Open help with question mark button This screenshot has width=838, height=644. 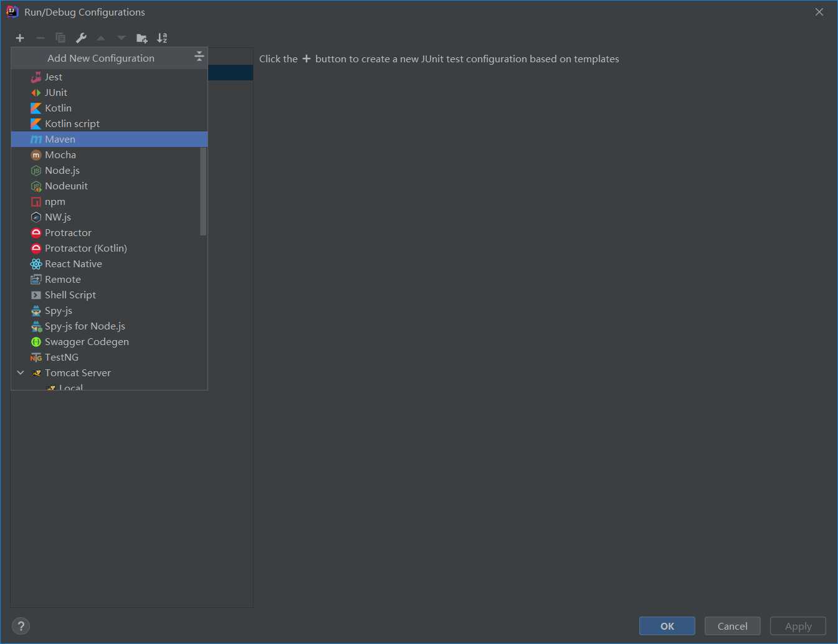(x=21, y=626)
